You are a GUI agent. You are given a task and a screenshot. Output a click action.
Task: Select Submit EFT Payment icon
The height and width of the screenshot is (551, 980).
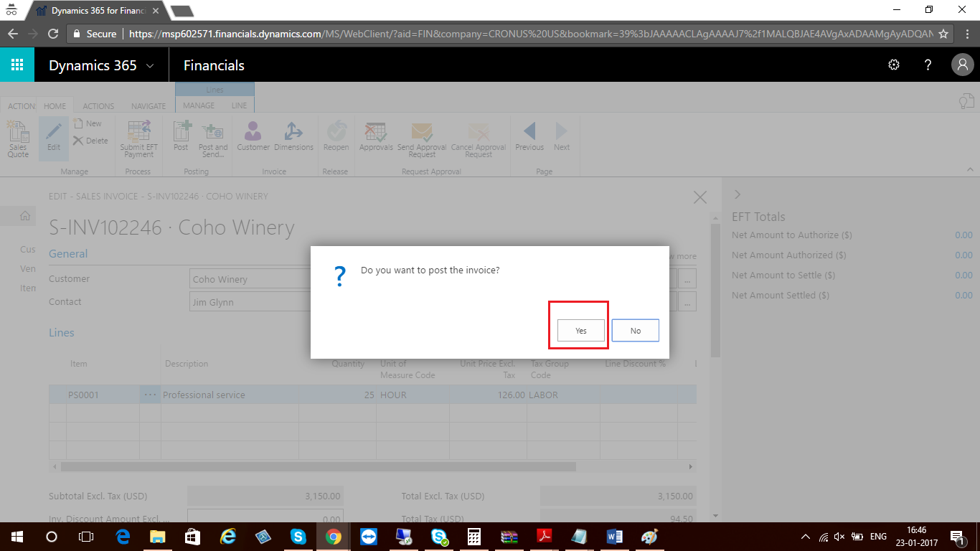pyautogui.click(x=138, y=139)
